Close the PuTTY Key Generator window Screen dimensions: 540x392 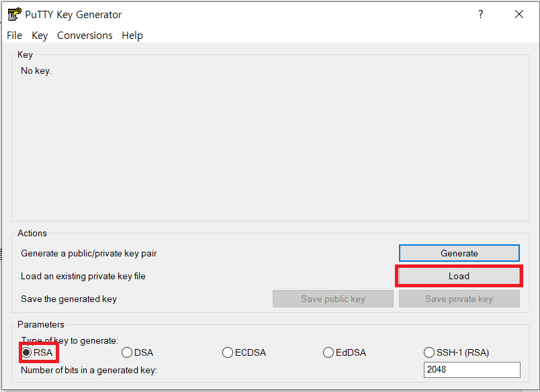[x=519, y=15]
